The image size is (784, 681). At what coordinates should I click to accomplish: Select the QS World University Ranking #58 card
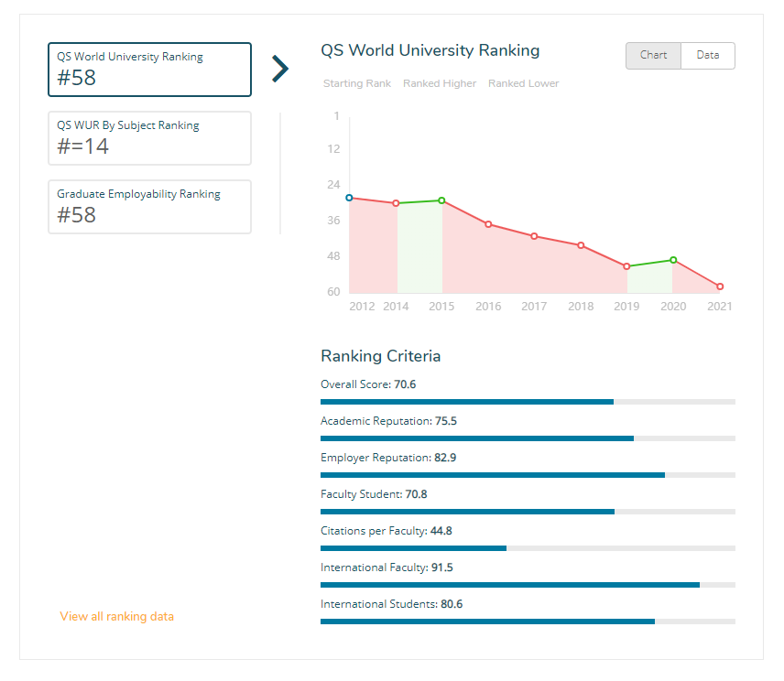click(149, 70)
